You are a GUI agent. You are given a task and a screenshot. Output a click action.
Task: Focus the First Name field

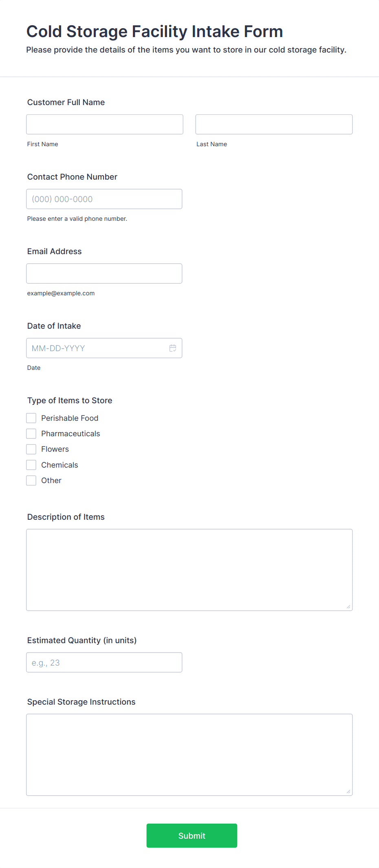tap(105, 124)
